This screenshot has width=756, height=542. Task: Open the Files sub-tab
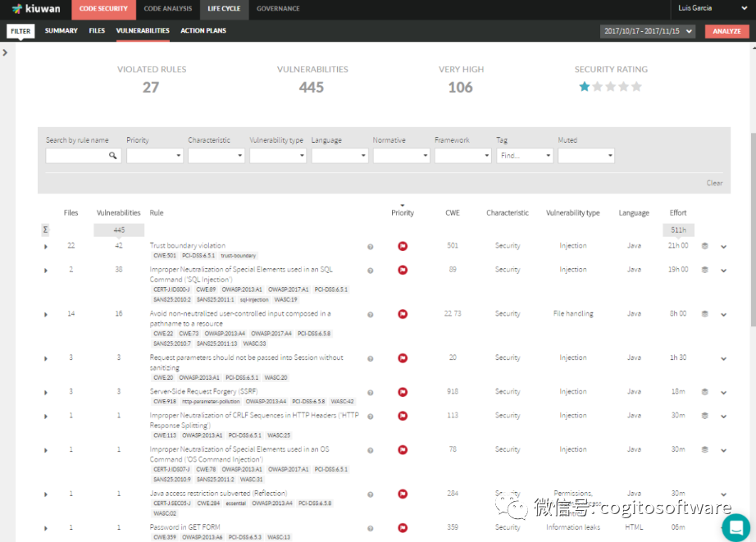[97, 31]
